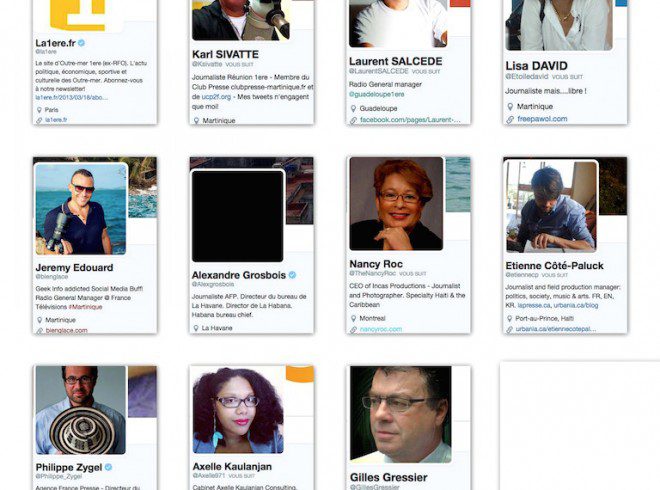Click the verified badge next to La1ere.fr
The image size is (660, 490).
[82, 43]
